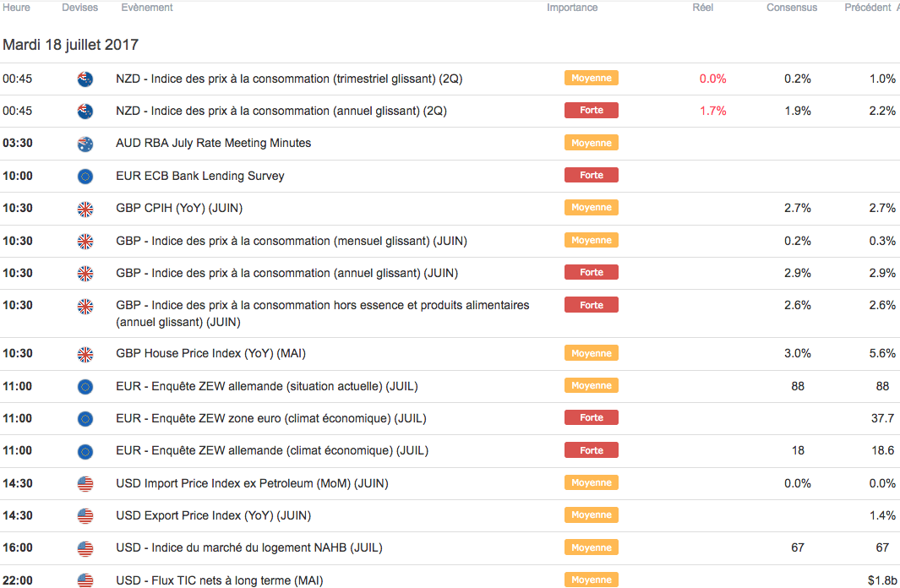The image size is (900, 588).
Task: Select the Importance column header
Action: [x=572, y=8]
